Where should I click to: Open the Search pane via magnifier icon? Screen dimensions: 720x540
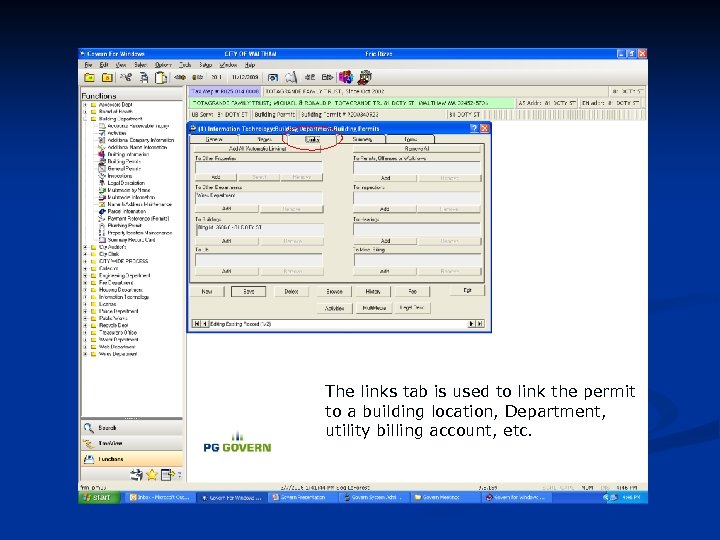[x=89, y=428]
